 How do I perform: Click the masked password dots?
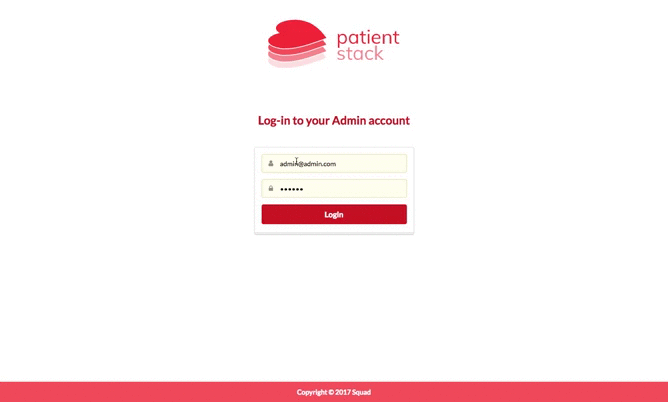291,189
